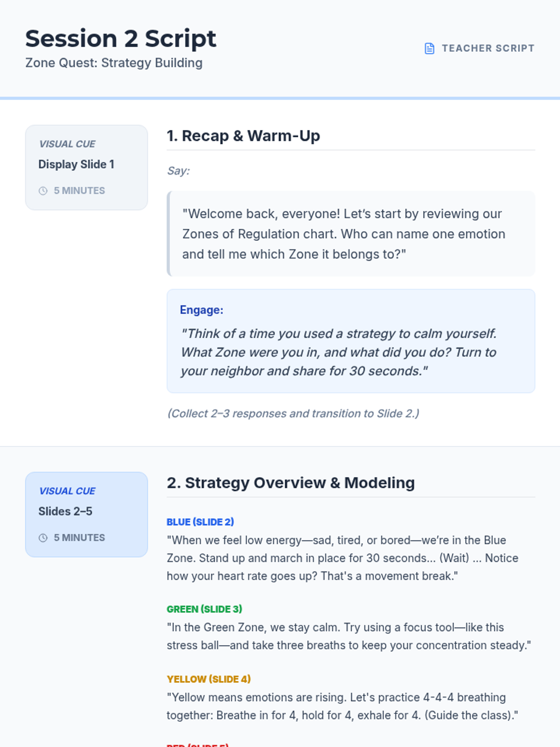Click the Yellow (Slide 4) label

pyautogui.click(x=209, y=679)
